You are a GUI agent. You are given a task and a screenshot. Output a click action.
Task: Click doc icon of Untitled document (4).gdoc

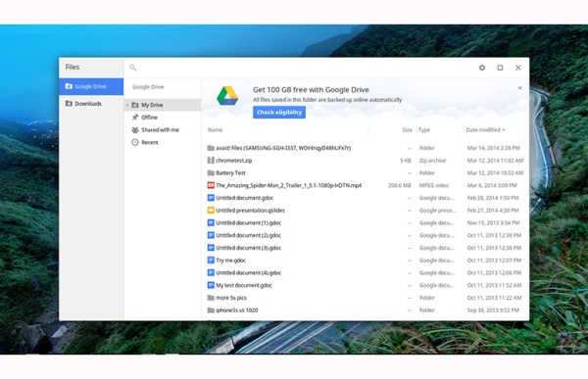211,272
